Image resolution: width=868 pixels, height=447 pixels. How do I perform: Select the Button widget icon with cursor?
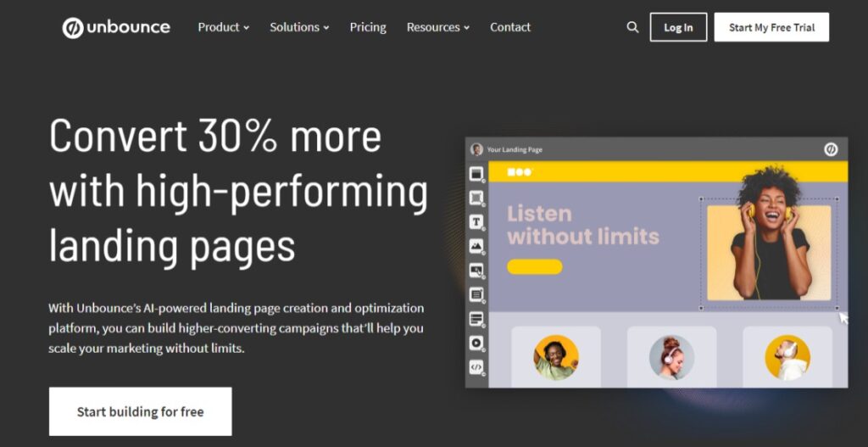click(x=476, y=271)
